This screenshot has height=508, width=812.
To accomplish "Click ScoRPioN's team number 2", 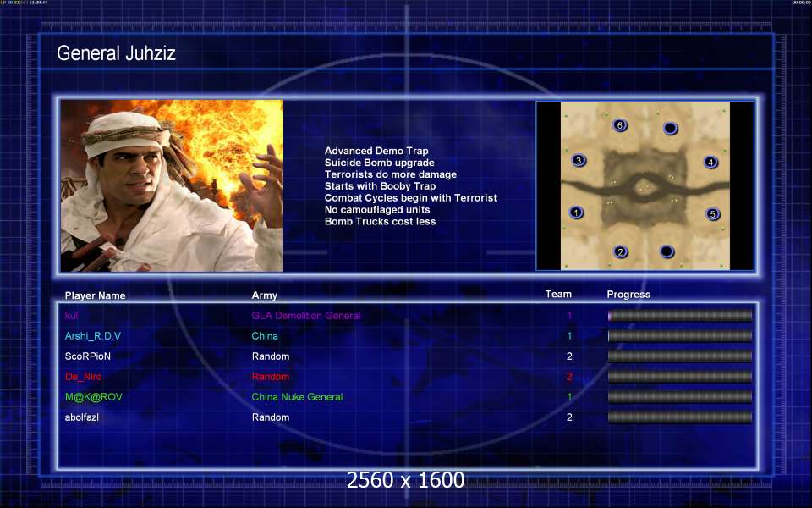I will click(569, 356).
